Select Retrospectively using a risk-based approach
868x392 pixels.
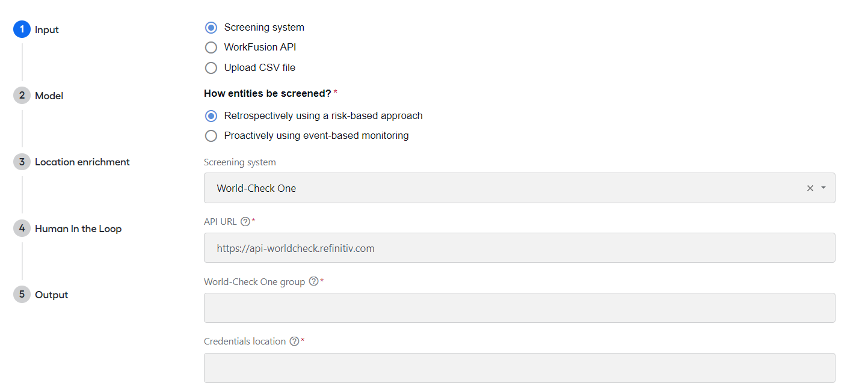pyautogui.click(x=211, y=116)
